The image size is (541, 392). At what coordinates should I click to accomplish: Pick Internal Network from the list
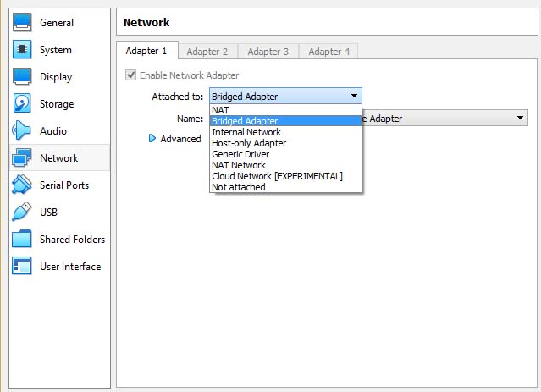pos(246,132)
